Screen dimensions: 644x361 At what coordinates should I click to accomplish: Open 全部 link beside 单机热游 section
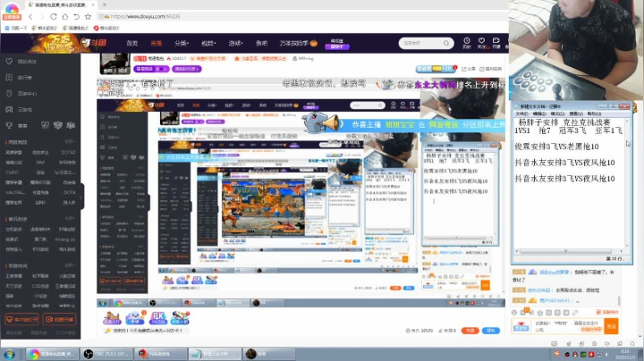pyautogui.click(x=70, y=219)
